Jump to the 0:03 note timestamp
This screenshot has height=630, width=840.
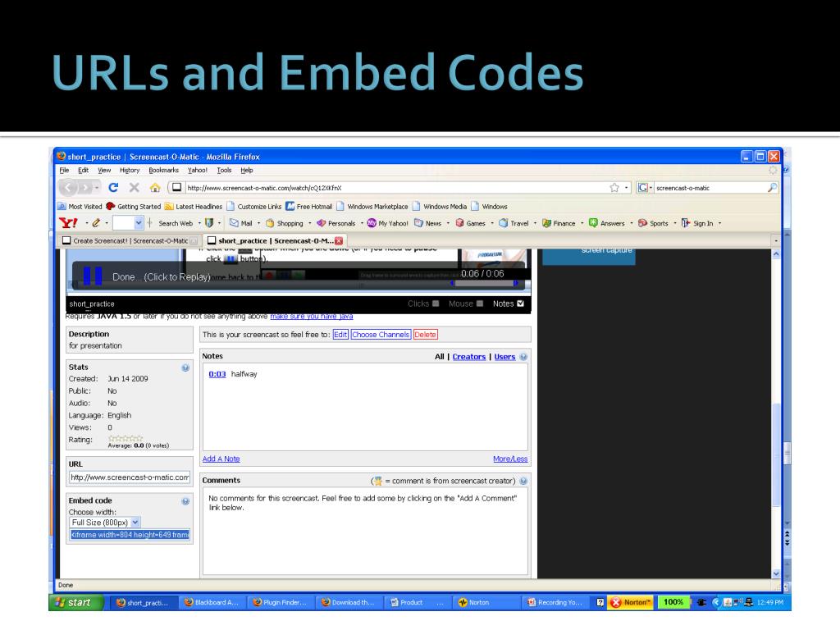pos(217,374)
